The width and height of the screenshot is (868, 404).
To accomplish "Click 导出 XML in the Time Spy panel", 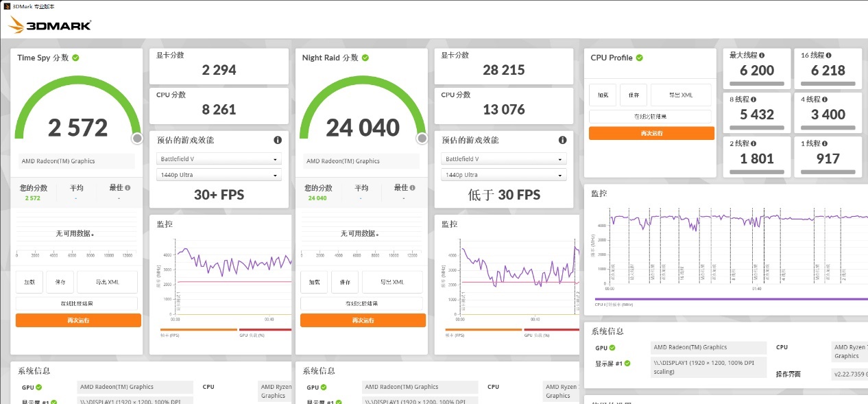I will click(x=107, y=281).
